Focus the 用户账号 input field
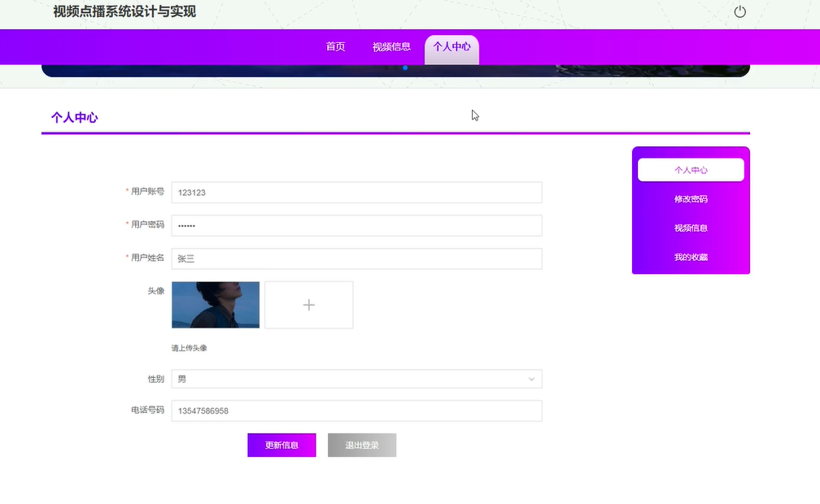This screenshot has width=820, height=504. (x=356, y=193)
